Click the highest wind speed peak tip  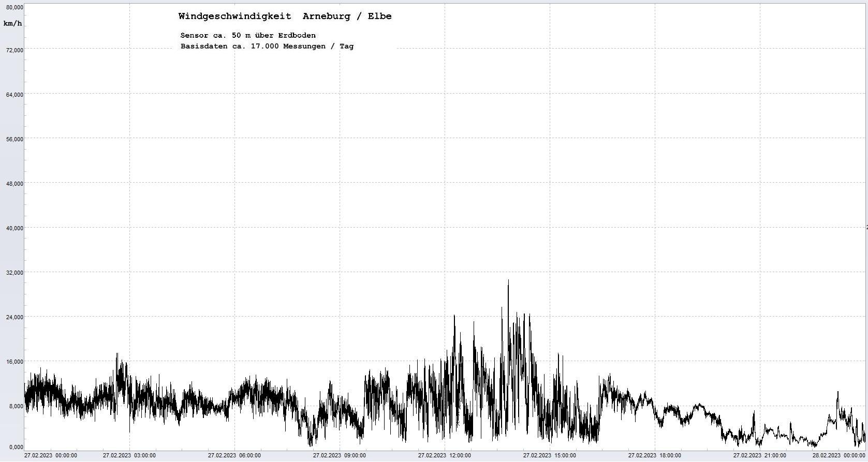(x=508, y=280)
